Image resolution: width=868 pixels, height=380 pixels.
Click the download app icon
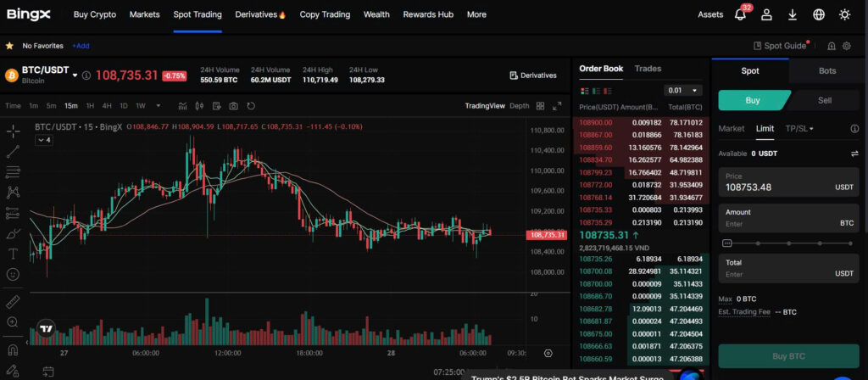point(793,14)
